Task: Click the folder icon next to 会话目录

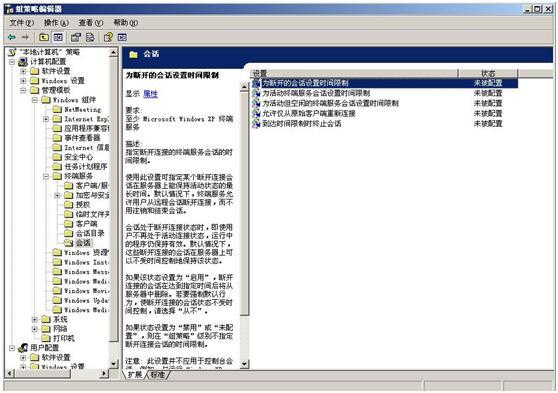Action: [69, 234]
